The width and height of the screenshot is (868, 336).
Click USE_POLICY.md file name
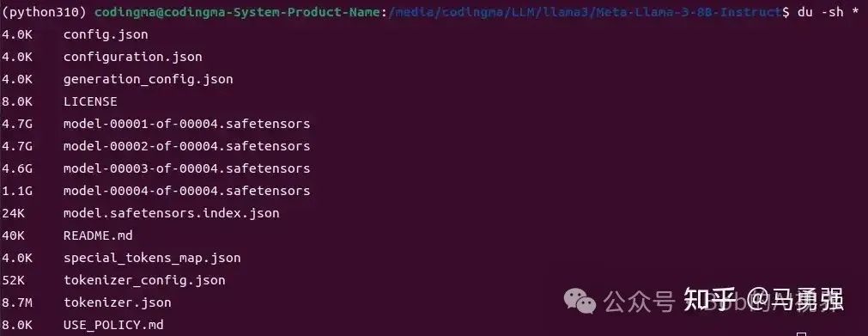point(113,325)
